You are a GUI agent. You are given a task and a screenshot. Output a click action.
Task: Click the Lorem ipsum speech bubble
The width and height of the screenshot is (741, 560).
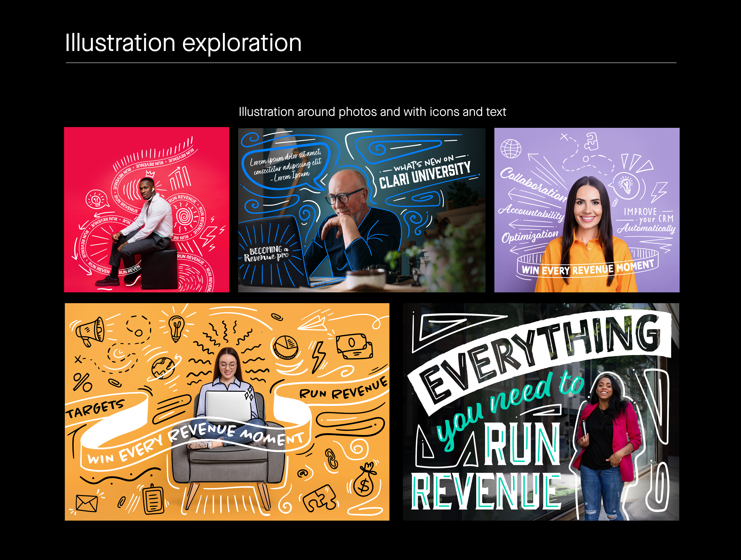pyautogui.click(x=285, y=167)
